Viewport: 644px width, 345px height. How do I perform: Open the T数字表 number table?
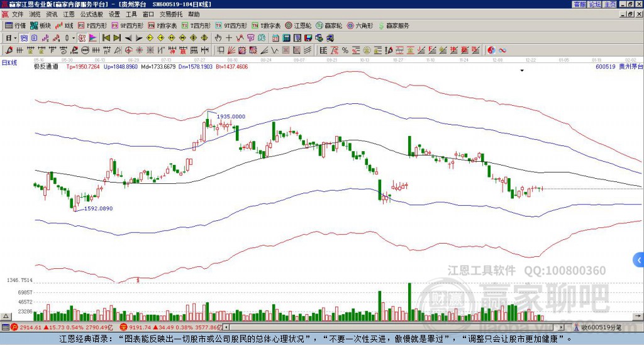tap(266, 25)
